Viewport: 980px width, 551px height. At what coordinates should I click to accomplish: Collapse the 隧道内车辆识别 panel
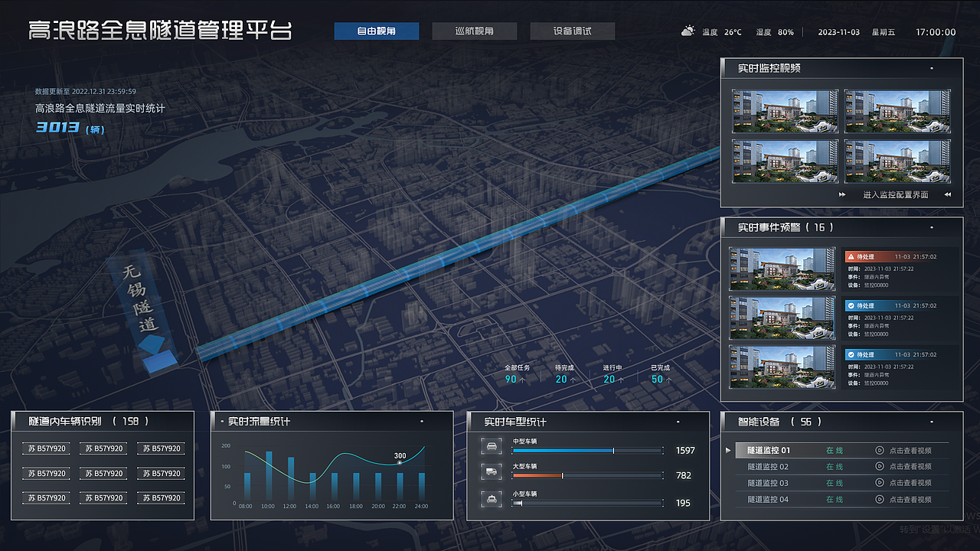coord(184,421)
